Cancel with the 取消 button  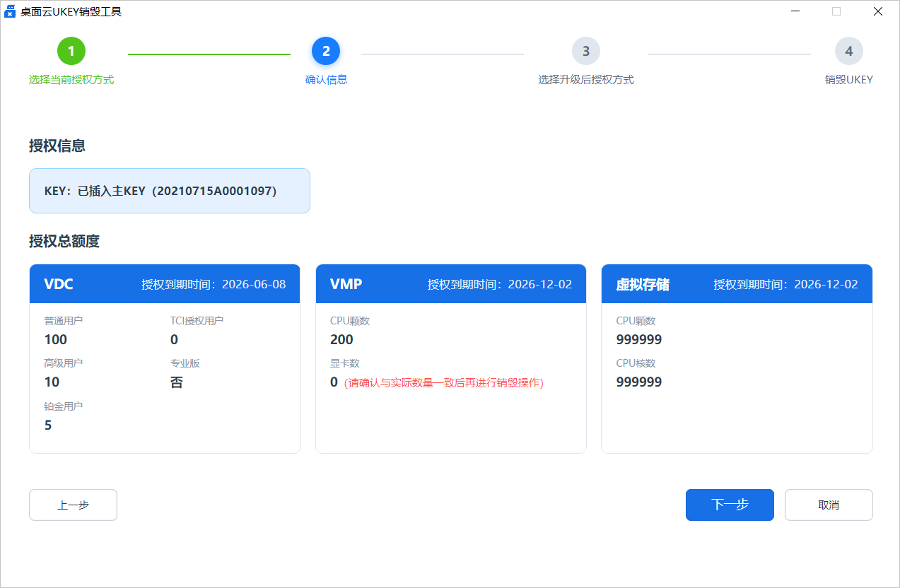pyautogui.click(x=829, y=505)
